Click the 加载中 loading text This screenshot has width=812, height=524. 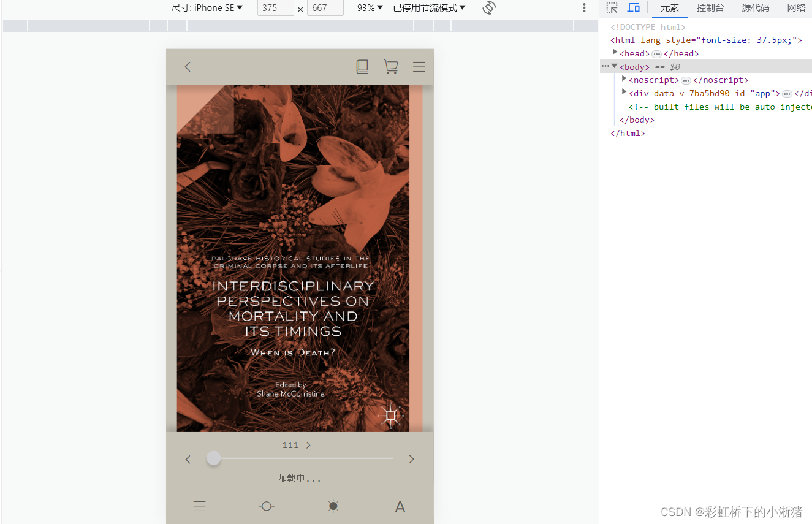click(299, 479)
